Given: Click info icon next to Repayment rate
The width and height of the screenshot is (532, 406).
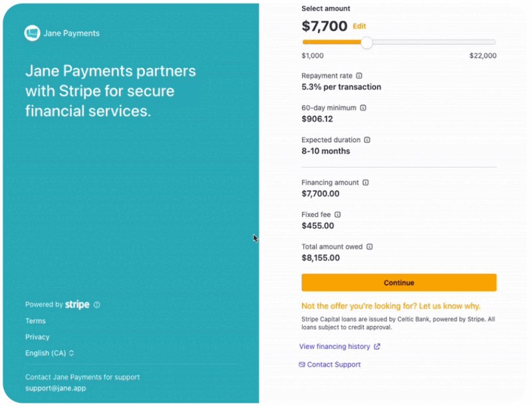Looking at the screenshot, I should 359,76.
